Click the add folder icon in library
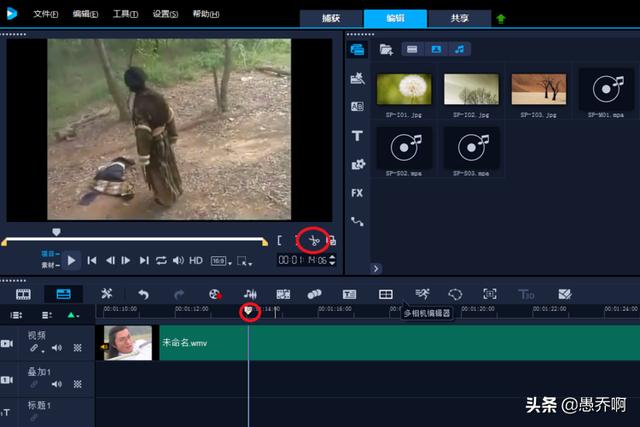This screenshot has width=640, height=427. pyautogui.click(x=386, y=50)
